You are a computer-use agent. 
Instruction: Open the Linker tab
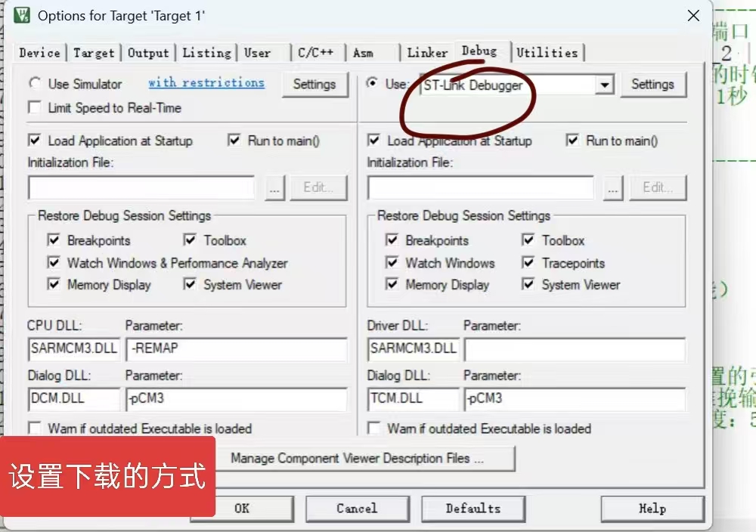pos(427,53)
